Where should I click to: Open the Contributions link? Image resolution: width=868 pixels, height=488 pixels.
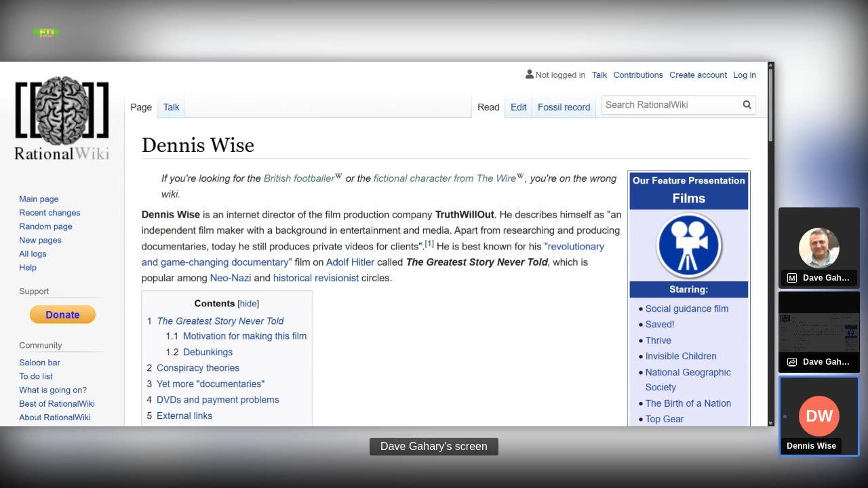(x=638, y=75)
